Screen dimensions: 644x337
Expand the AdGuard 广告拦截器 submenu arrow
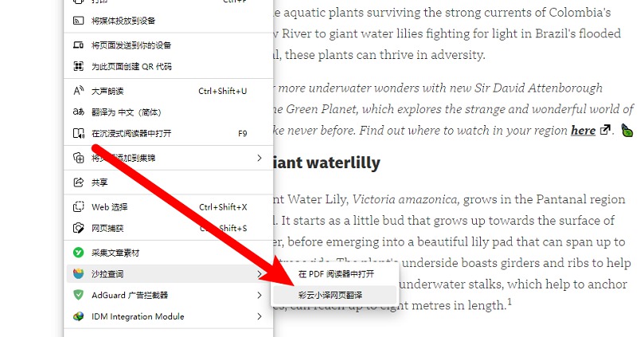point(260,295)
